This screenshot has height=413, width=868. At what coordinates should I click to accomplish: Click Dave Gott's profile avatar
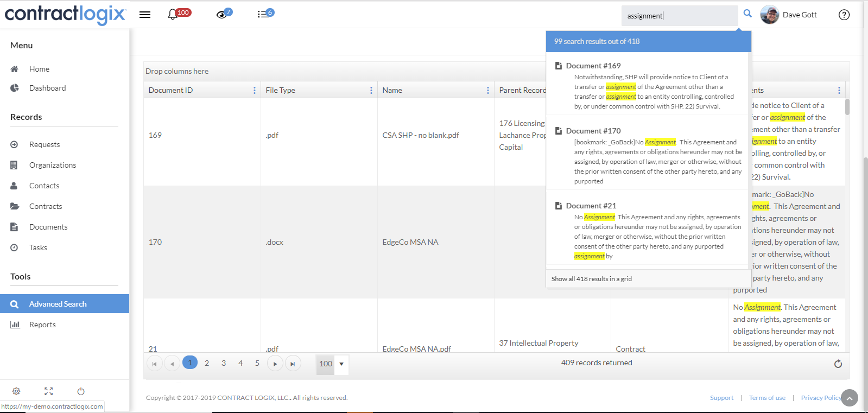pos(770,15)
